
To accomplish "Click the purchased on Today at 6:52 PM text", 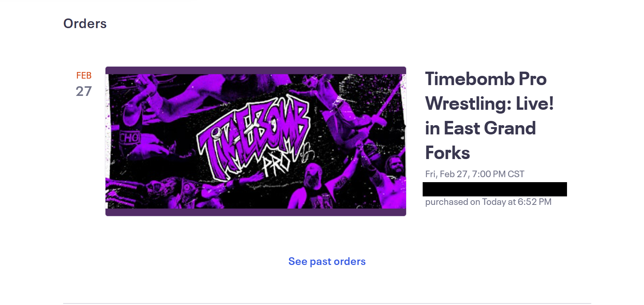I will pos(488,202).
